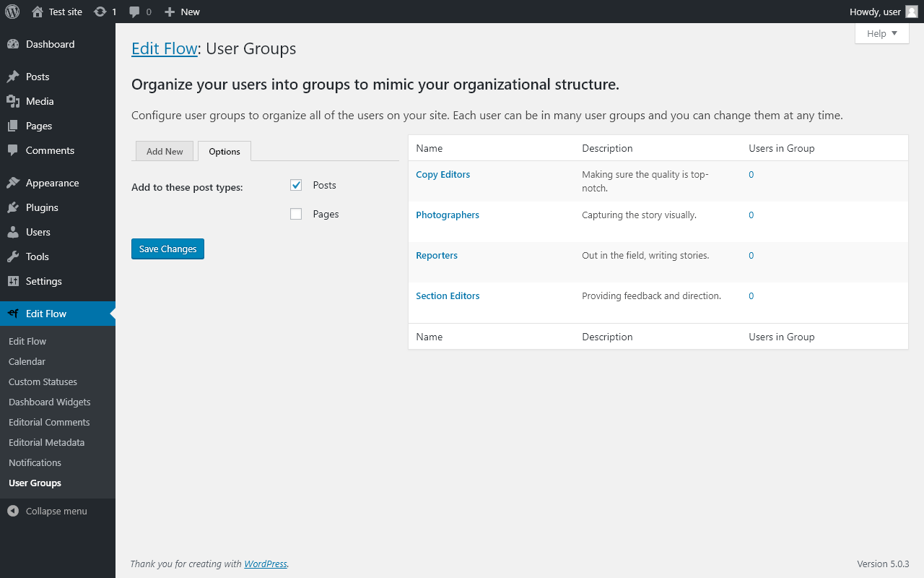Click user count for Photographers
The width and height of the screenshot is (924, 578).
(x=751, y=215)
